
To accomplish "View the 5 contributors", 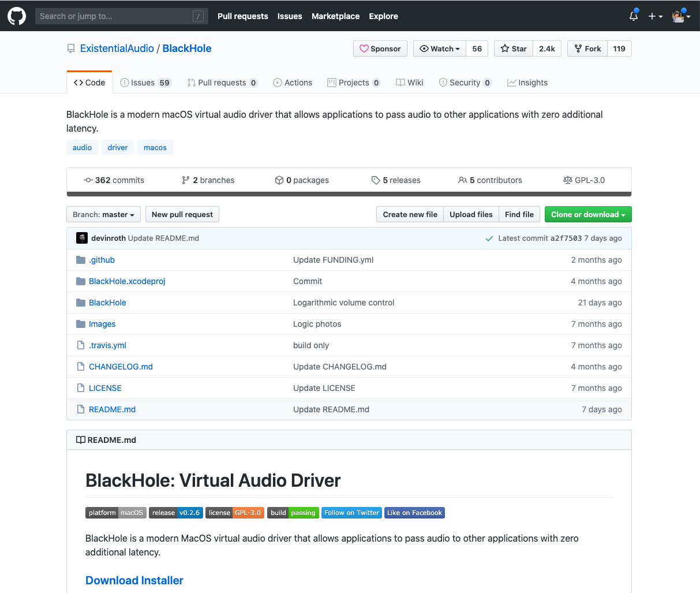I will [x=490, y=180].
